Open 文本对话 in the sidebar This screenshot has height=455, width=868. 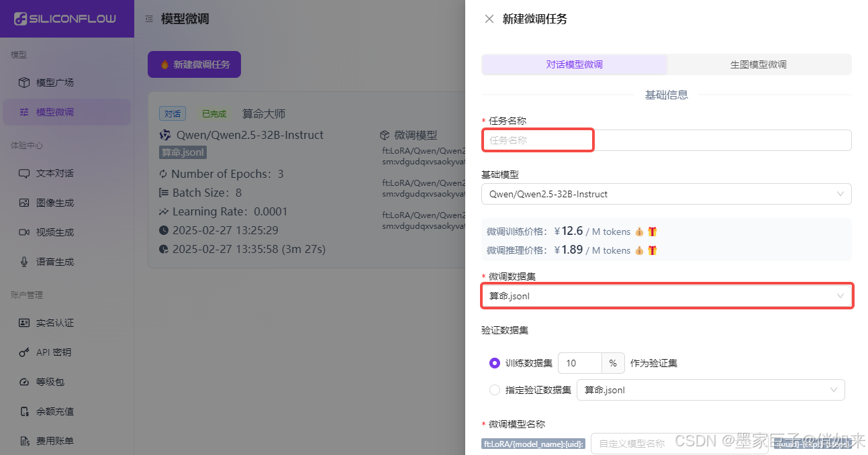[x=66, y=173]
